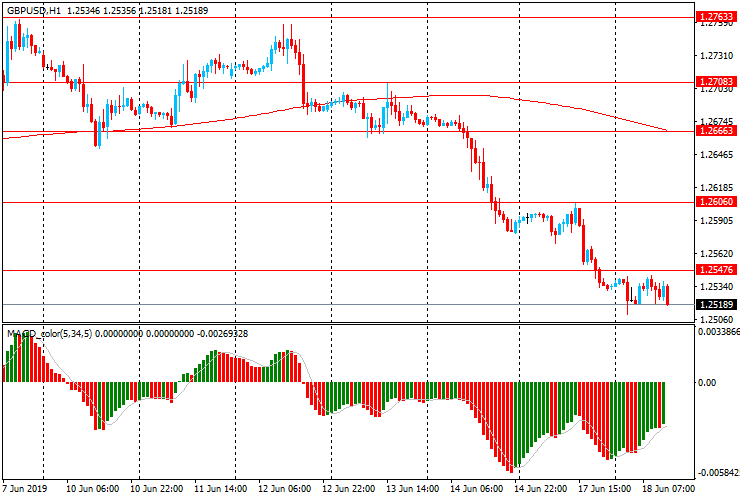Viewport: 740px width, 500px height.
Task: Click the 12 Jun 06:00 time label
Action: tap(285, 488)
